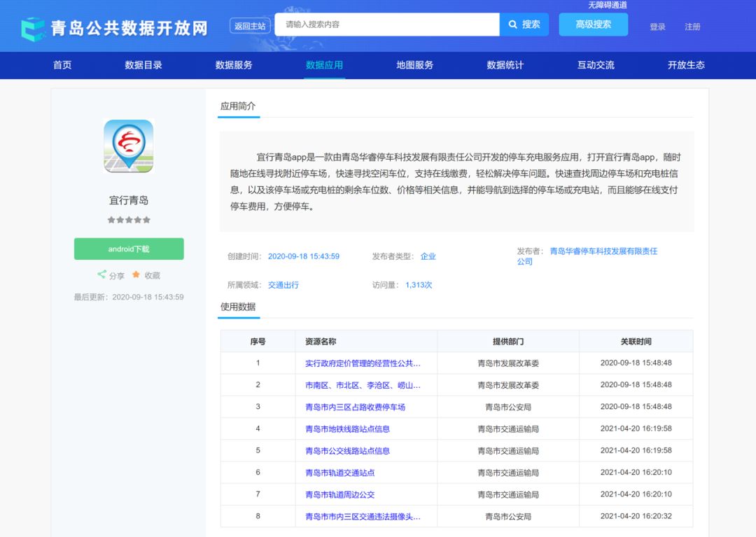Click the 企业 publisher type value

tap(428, 256)
